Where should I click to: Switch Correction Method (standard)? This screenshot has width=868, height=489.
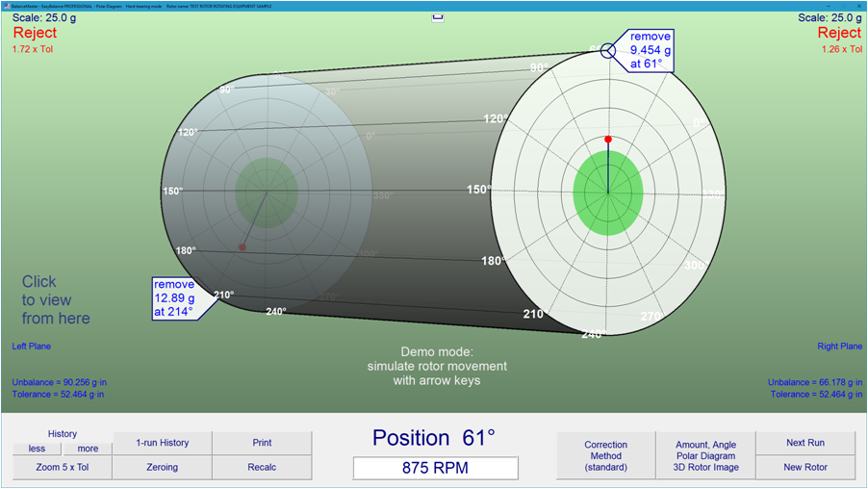605,455
